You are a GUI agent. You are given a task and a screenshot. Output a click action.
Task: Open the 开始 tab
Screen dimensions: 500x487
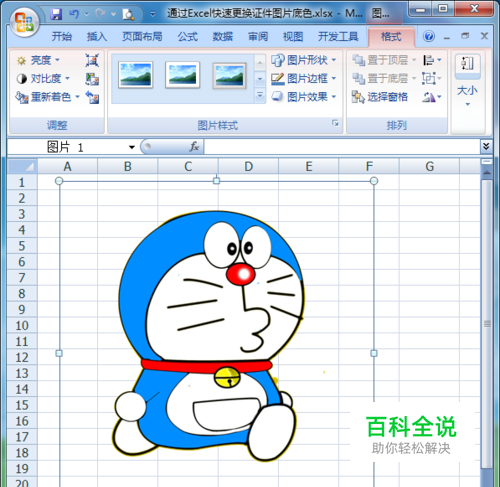pyautogui.click(x=62, y=36)
